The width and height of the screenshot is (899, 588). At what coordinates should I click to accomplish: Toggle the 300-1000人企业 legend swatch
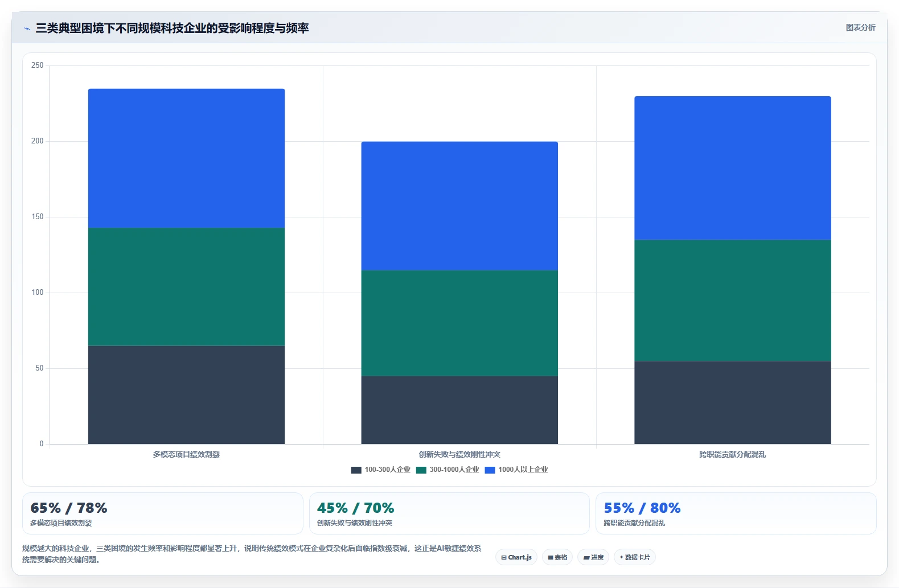point(421,470)
